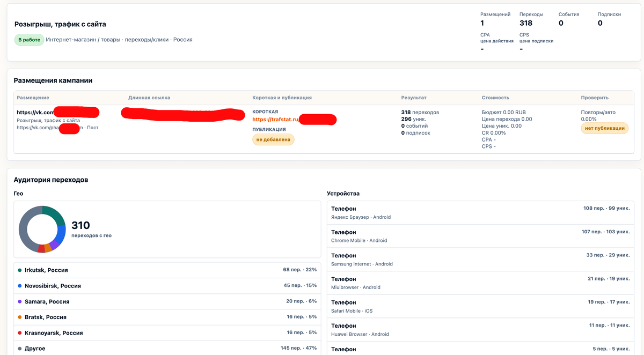The image size is (644, 355).
Task: Click the purple dot beside Samara
Action: pyautogui.click(x=20, y=301)
